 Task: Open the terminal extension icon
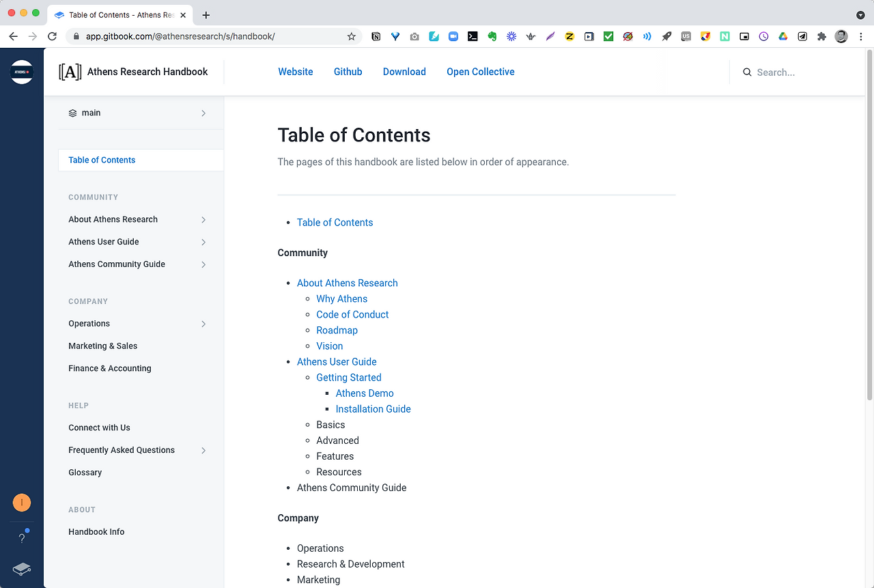tap(473, 36)
